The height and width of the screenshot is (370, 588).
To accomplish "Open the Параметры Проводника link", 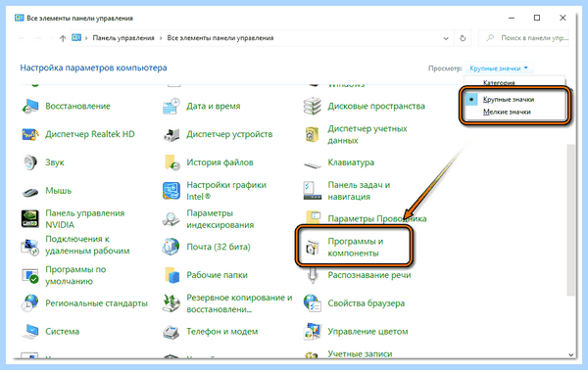I will [x=377, y=218].
